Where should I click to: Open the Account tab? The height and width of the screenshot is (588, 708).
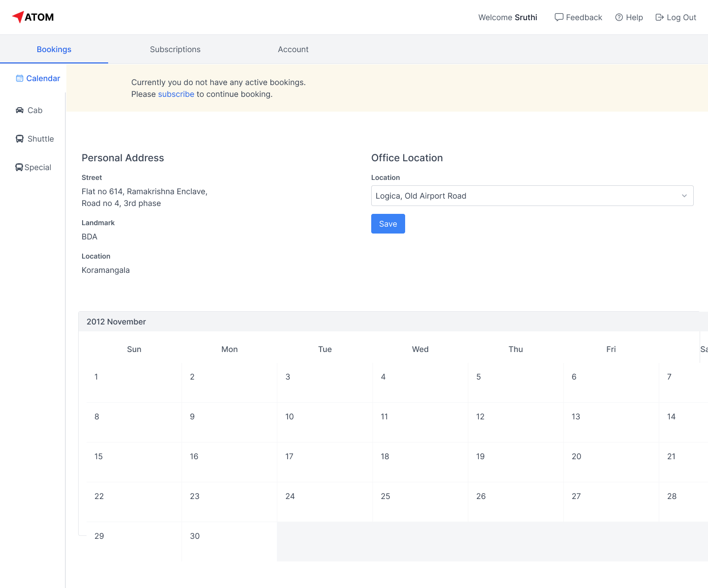click(293, 49)
